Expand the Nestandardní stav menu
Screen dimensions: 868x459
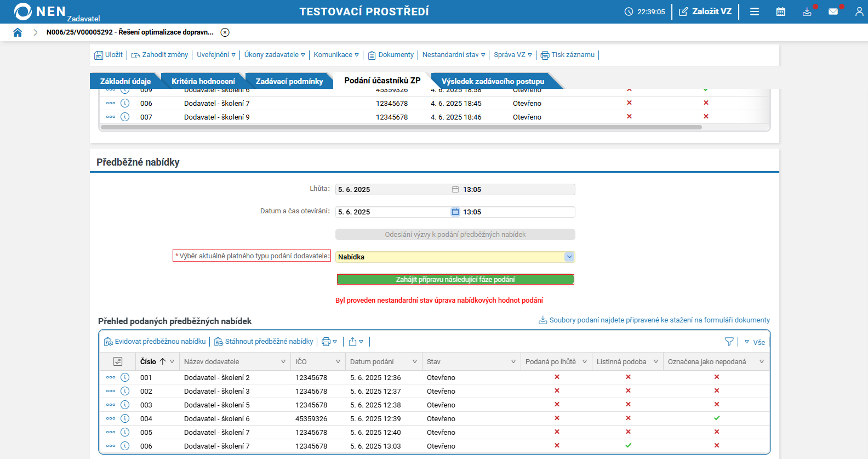(454, 55)
